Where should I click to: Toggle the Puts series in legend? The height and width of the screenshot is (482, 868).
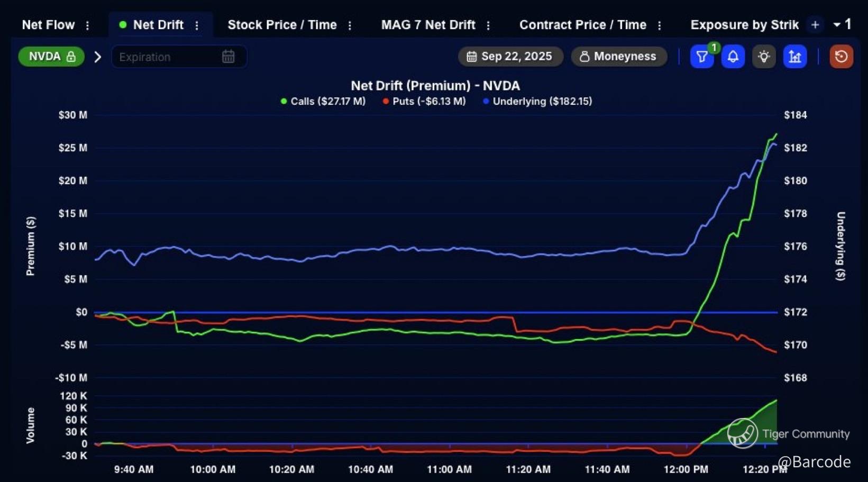(424, 101)
